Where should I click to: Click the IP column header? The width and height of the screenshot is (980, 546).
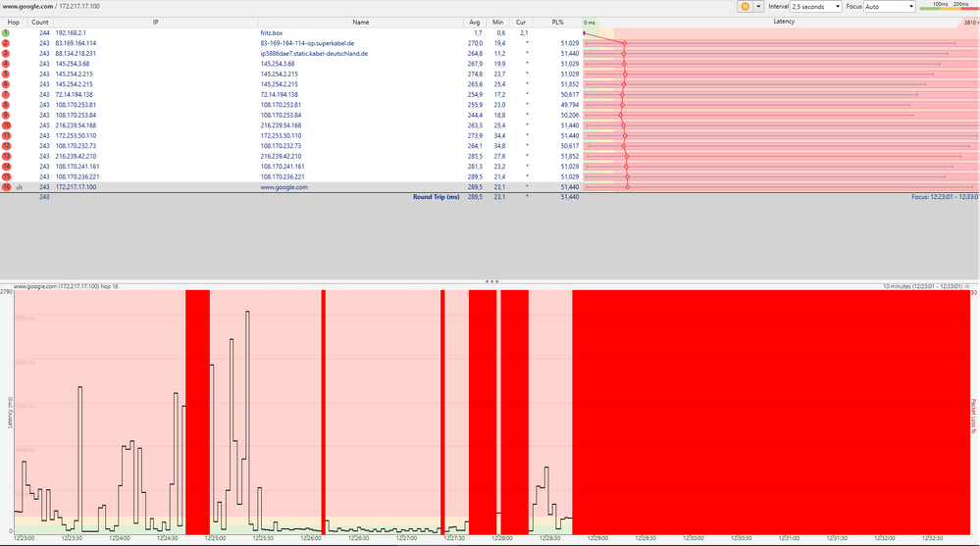point(156,22)
